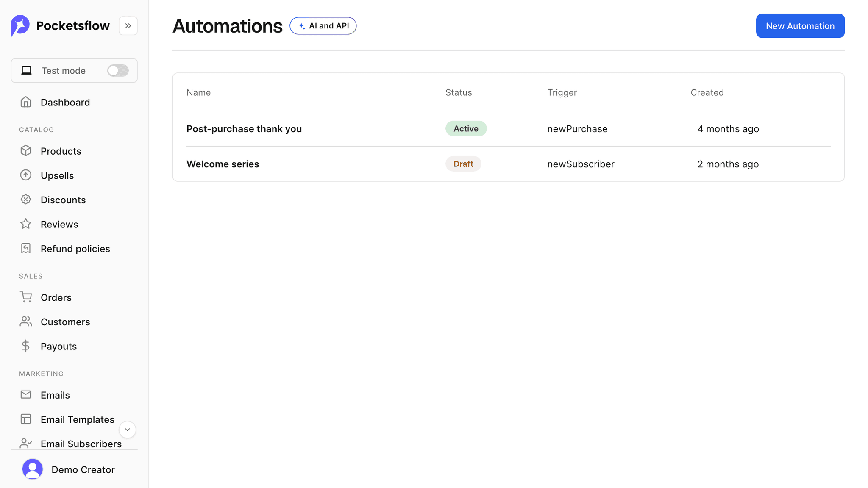This screenshot has width=868, height=488.
Task: Click the Test mode laptop icon
Action: click(27, 70)
